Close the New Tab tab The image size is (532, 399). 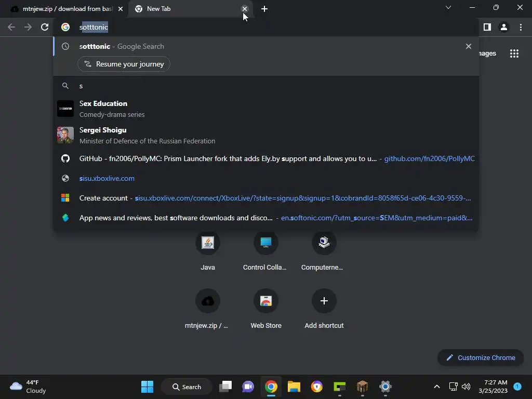245,9
